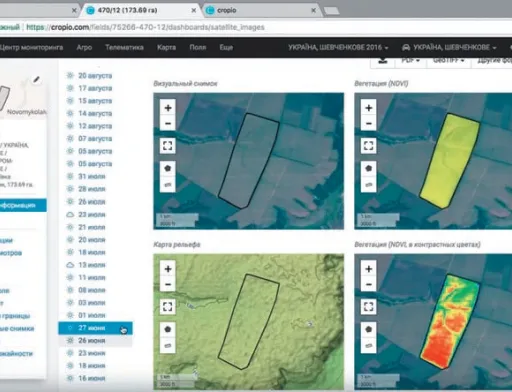Click the new tab button
Image resolution: width=512 pixels, height=392 pixels.
331,11
